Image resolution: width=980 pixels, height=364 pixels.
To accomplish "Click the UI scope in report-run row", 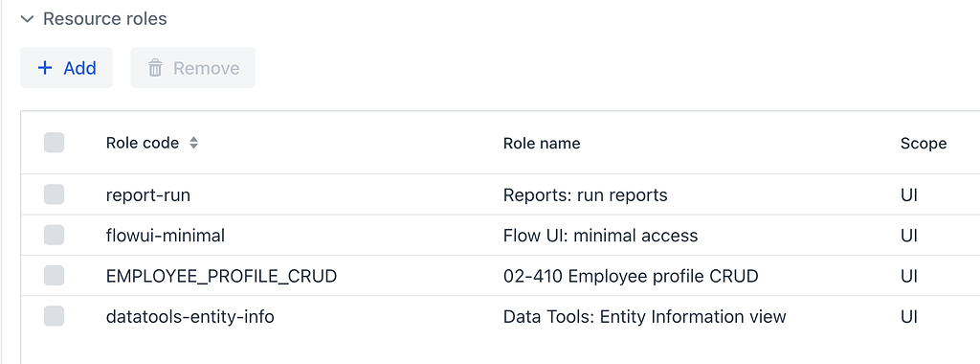I will click(909, 195).
